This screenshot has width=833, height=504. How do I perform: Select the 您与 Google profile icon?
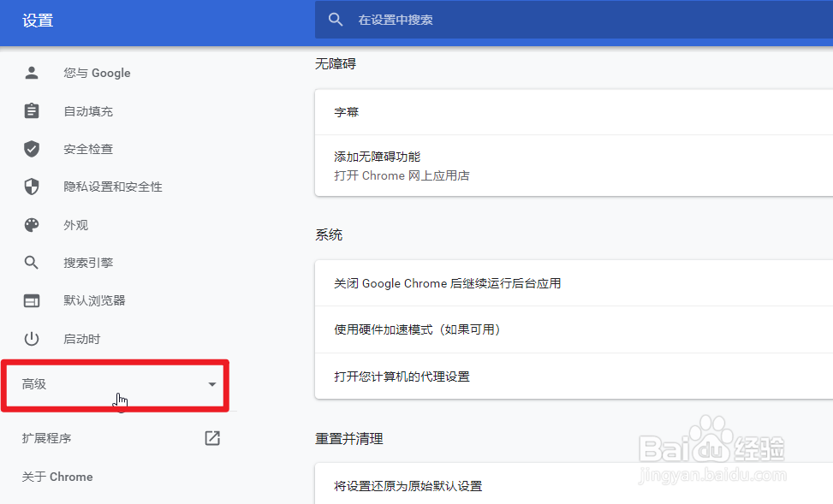click(32, 73)
